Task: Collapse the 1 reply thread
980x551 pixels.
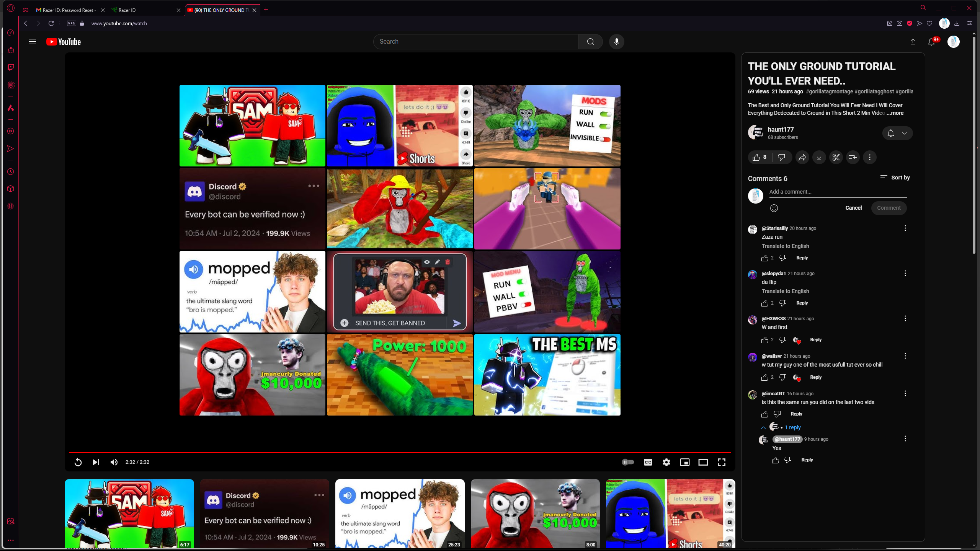Action: (781, 427)
